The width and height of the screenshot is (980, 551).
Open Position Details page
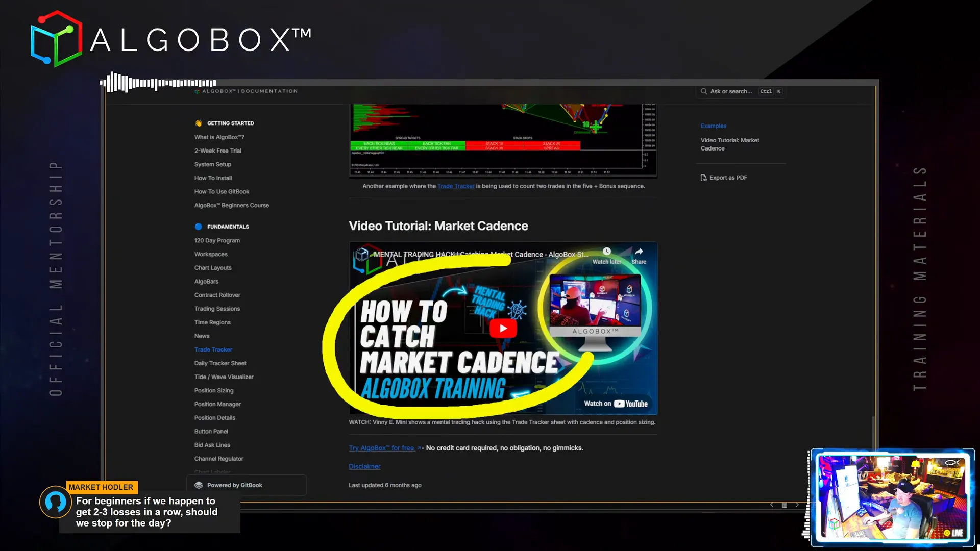(x=215, y=418)
